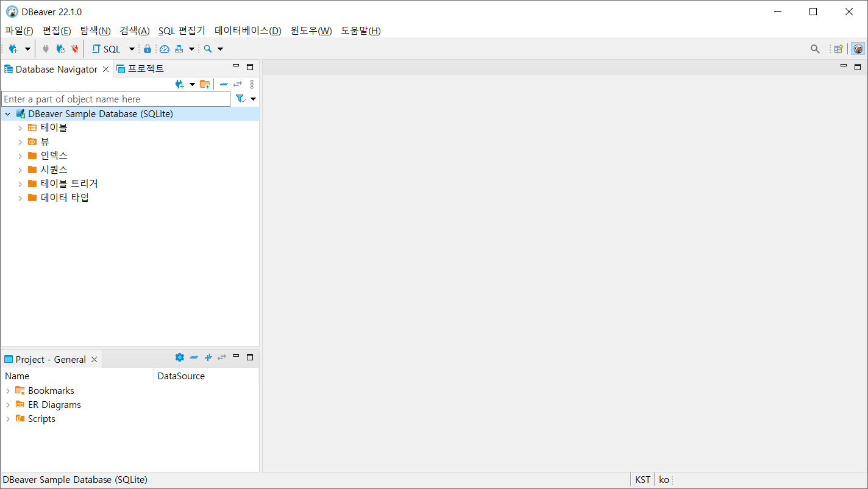Screen dimensions: 868x489
Task: Collapse the DBeaver Sample Database (SQLite) node
Action: (x=7, y=114)
